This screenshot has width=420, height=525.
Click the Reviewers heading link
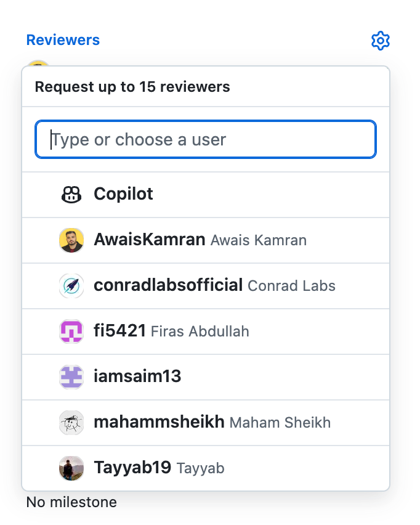63,40
